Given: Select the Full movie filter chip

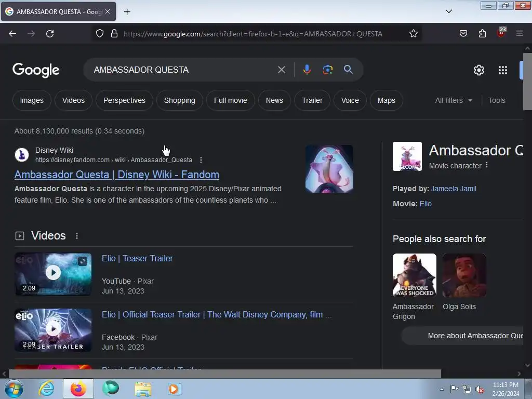Looking at the screenshot, I should click(231, 100).
